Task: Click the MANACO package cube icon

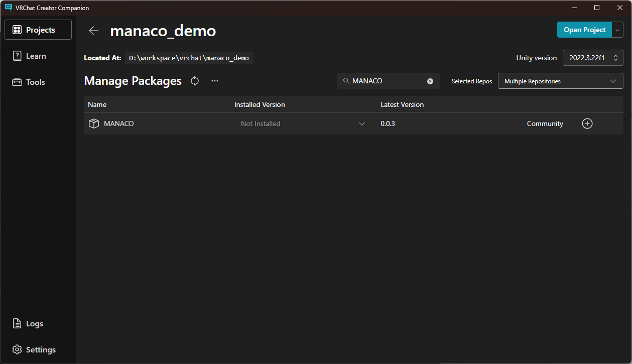Action: (x=94, y=124)
